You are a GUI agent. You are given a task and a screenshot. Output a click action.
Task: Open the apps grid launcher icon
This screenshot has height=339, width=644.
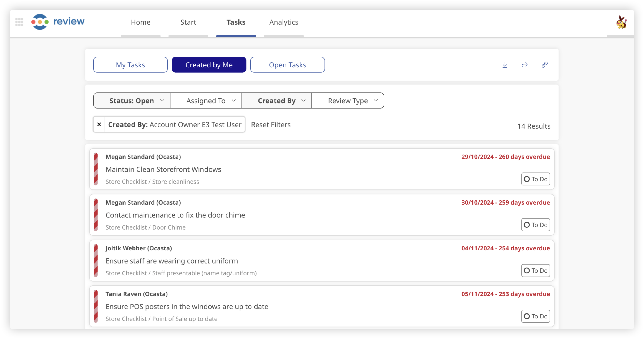[x=19, y=22]
